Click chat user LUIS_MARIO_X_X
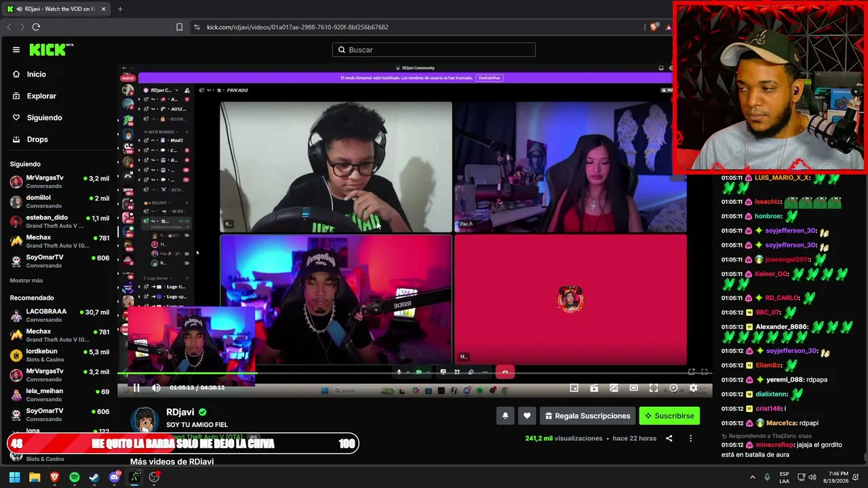Viewport: 868px width, 488px height. pos(782,178)
